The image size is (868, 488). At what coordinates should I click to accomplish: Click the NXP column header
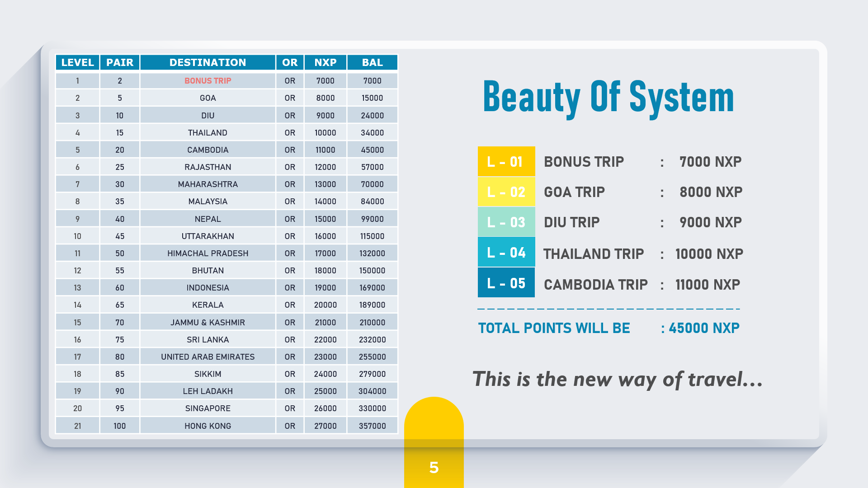325,62
